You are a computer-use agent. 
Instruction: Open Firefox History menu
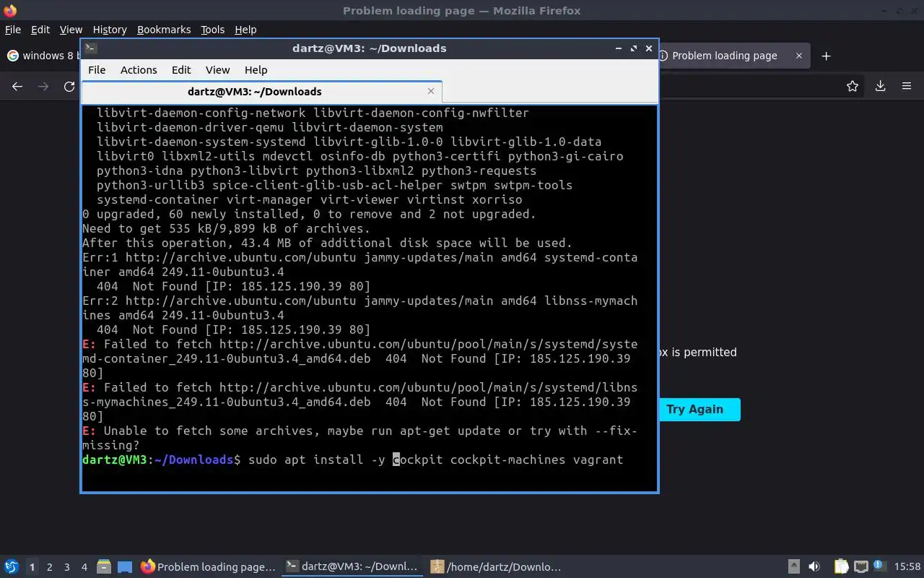pyautogui.click(x=110, y=30)
